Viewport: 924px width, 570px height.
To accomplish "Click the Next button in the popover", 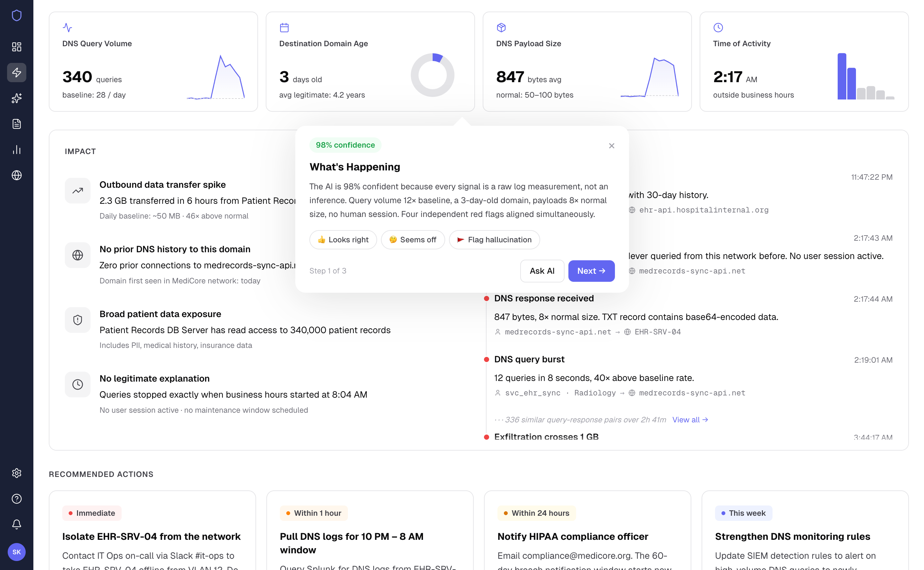I will (x=592, y=271).
